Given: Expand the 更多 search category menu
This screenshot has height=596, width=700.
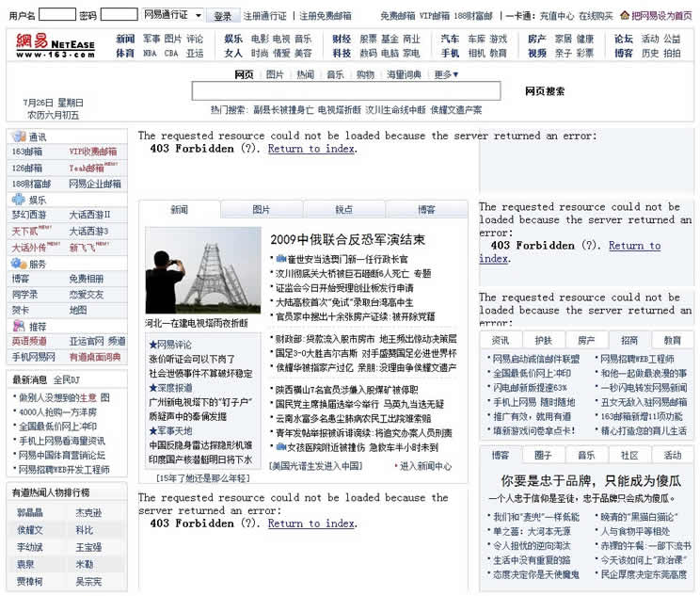Looking at the screenshot, I should 446,74.
